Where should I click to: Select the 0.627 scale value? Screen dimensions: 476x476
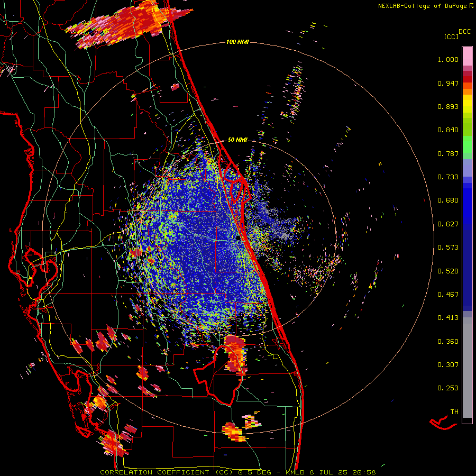448,224
